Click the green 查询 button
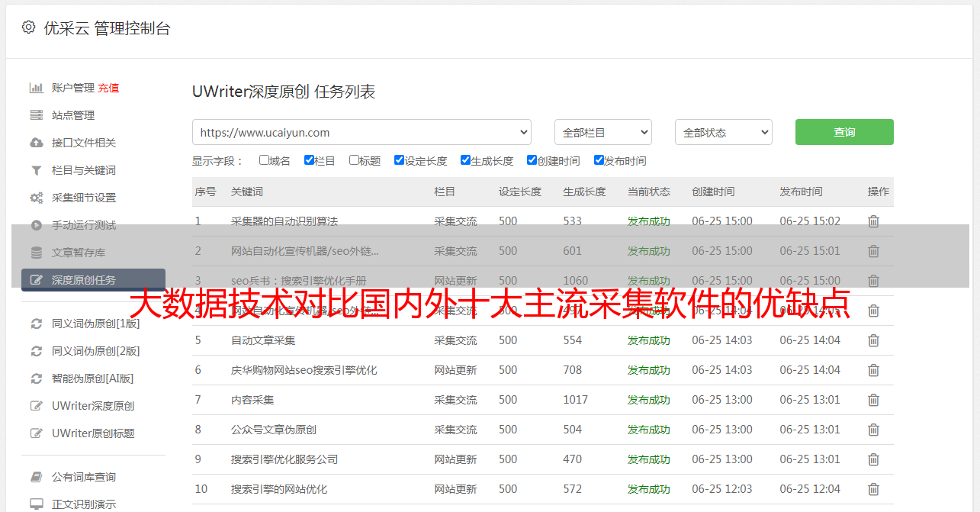Image resolution: width=980 pixels, height=512 pixels. tap(843, 132)
